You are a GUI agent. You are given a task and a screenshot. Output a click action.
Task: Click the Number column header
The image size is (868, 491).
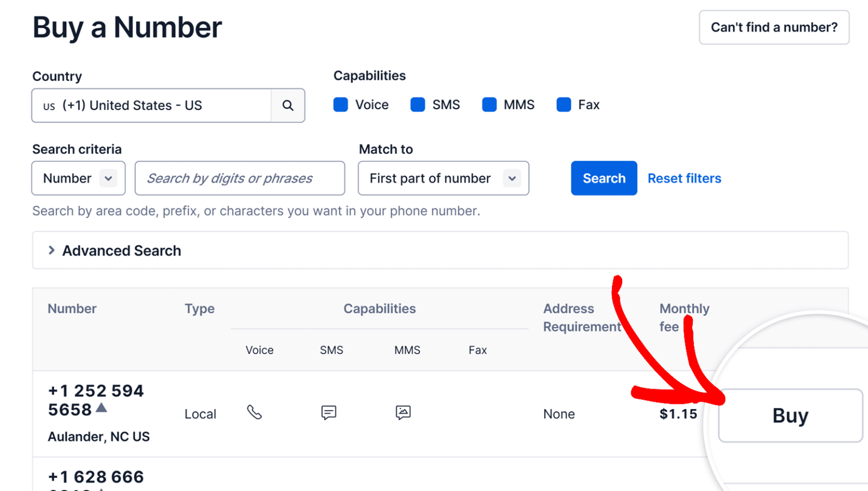pos(72,309)
